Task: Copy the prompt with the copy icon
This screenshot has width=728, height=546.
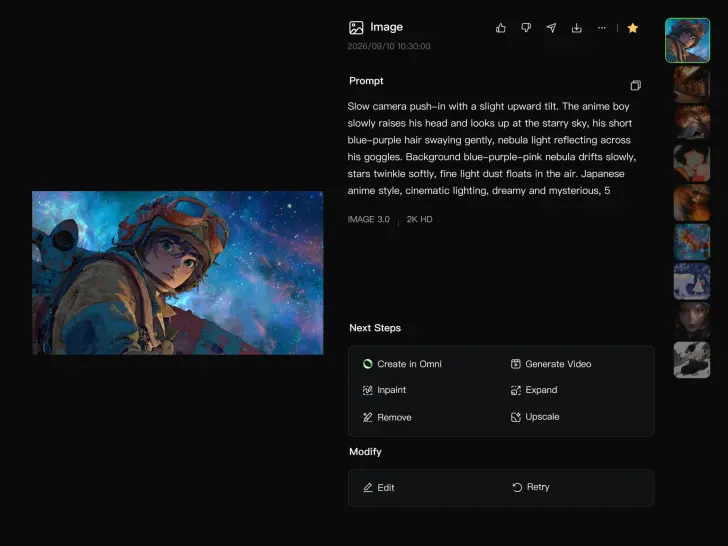Action: pyautogui.click(x=636, y=85)
